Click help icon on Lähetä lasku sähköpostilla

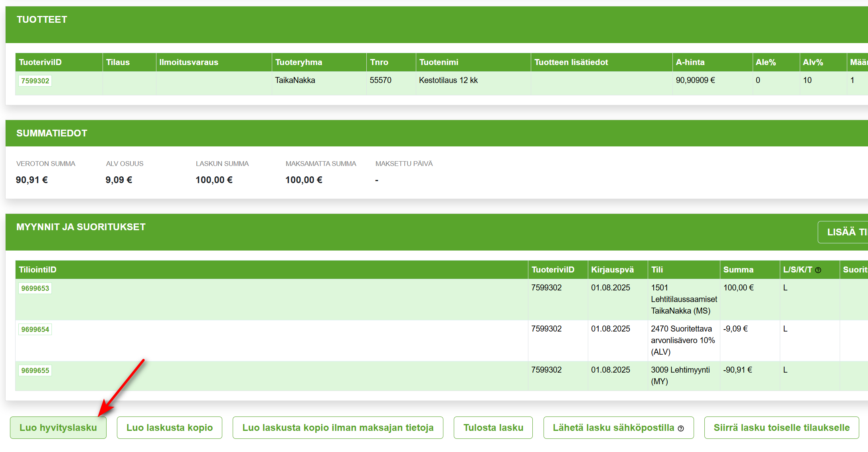[681, 428]
